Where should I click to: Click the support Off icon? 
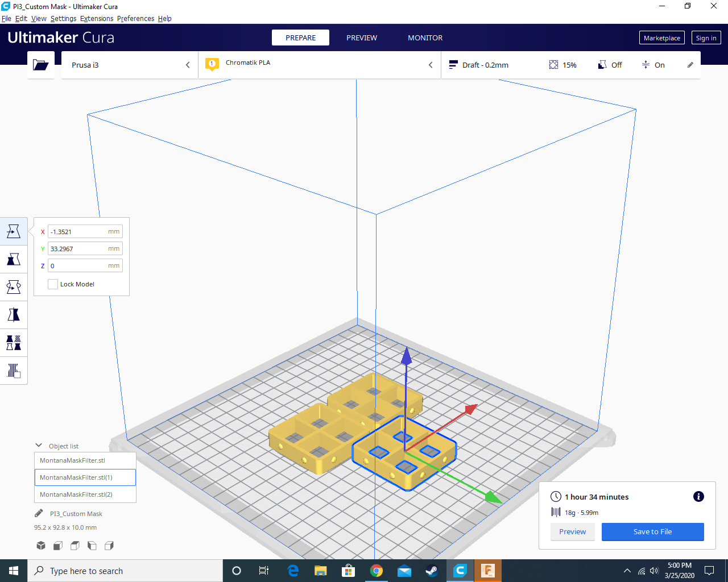point(602,65)
